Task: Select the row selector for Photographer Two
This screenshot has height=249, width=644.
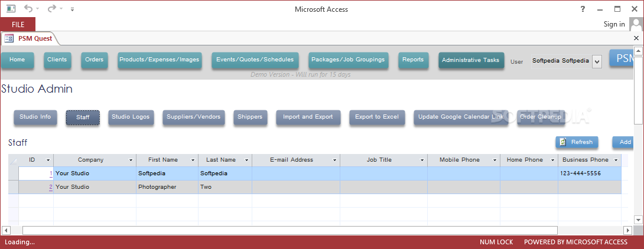Action: 13,187
